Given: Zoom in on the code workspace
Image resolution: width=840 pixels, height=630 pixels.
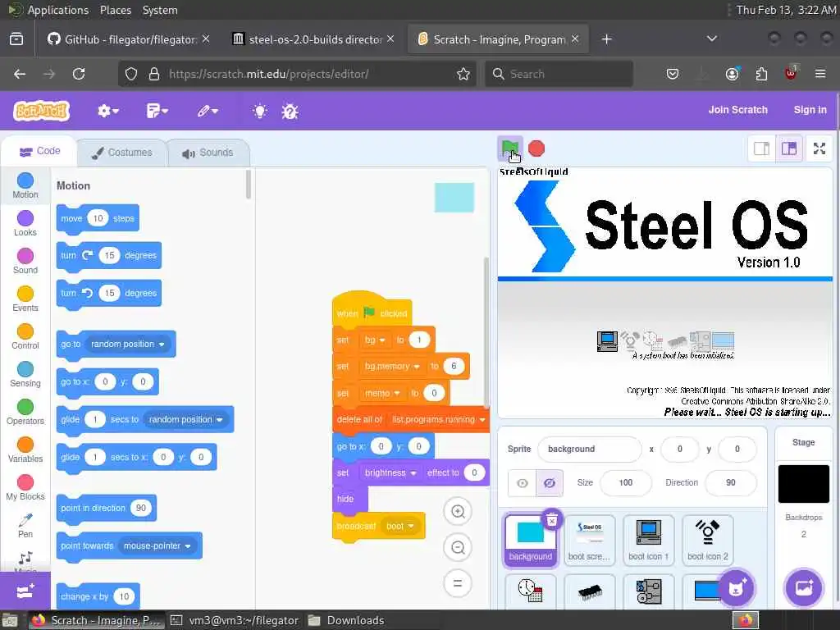Looking at the screenshot, I should point(458,511).
